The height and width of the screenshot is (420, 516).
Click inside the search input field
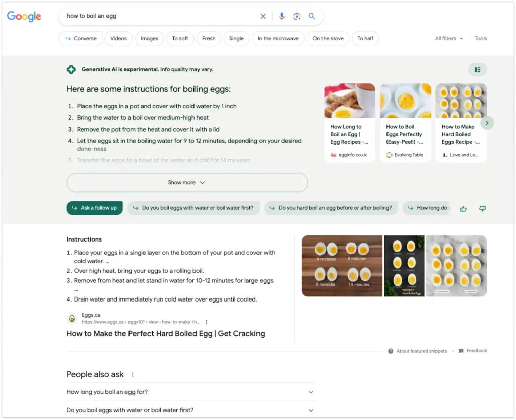[x=161, y=16]
